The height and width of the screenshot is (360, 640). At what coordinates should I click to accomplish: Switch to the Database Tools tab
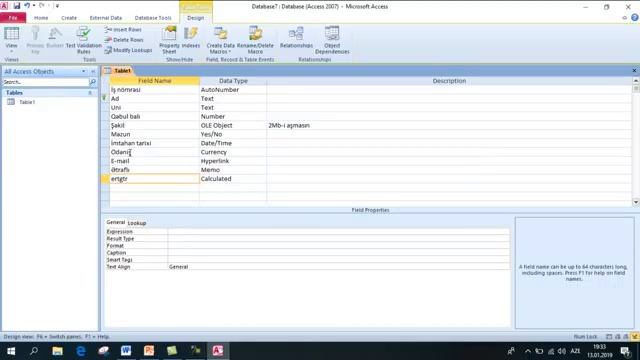point(153,18)
